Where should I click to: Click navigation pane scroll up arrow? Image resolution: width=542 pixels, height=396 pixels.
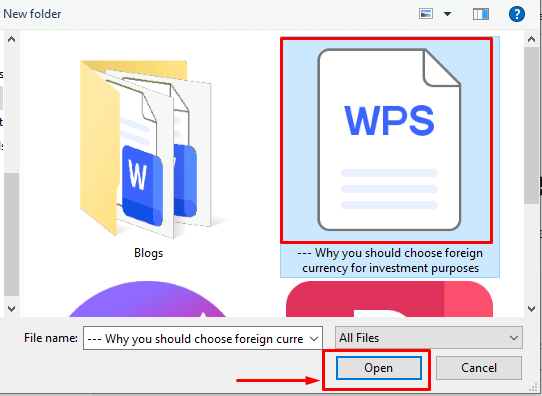[x=11, y=39]
